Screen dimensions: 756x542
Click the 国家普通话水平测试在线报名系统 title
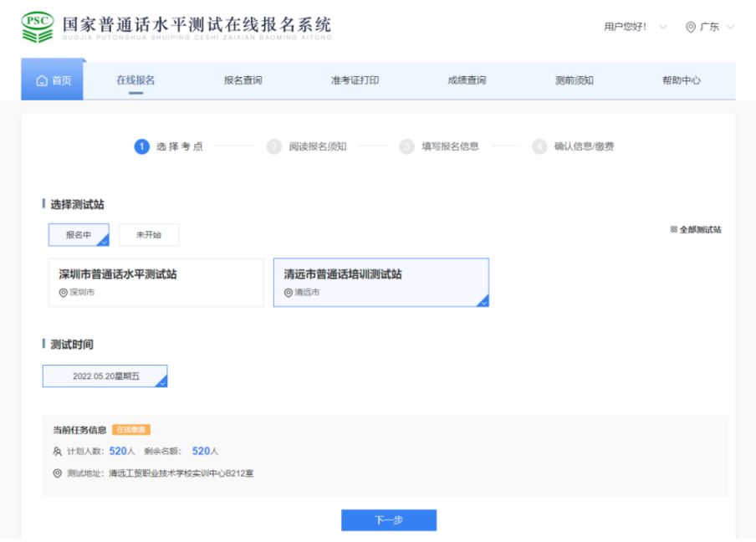(197, 24)
